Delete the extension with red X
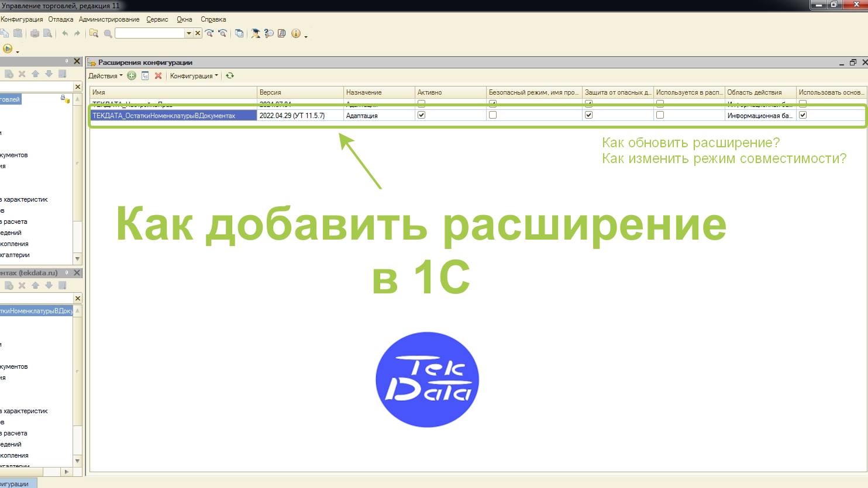The width and height of the screenshot is (868, 488). pyautogui.click(x=158, y=75)
